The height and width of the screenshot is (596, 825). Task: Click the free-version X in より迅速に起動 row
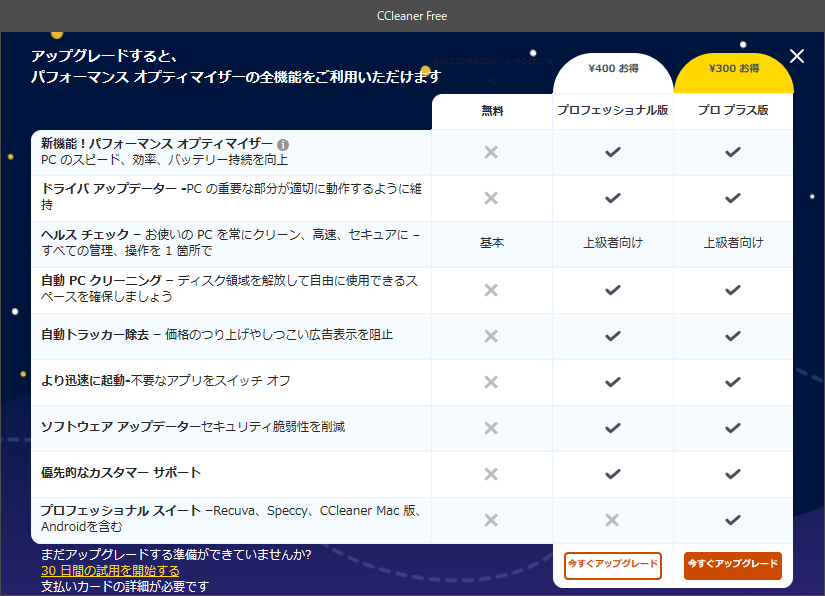(x=491, y=382)
